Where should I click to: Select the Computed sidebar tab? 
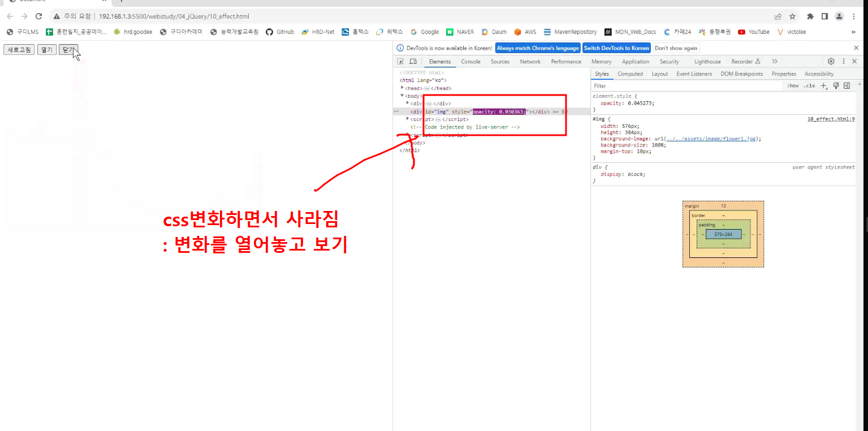point(630,74)
